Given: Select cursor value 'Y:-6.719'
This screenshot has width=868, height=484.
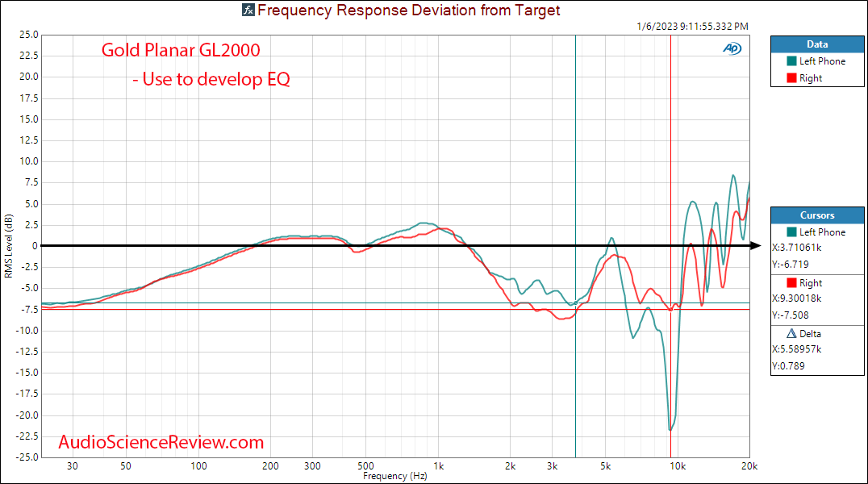Looking at the screenshot, I should point(791,264).
